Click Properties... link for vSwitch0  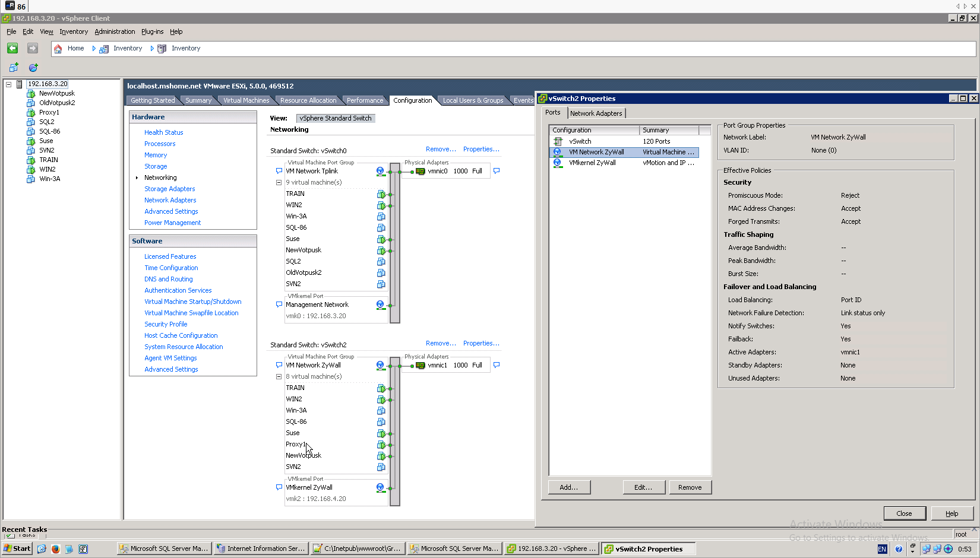(481, 149)
